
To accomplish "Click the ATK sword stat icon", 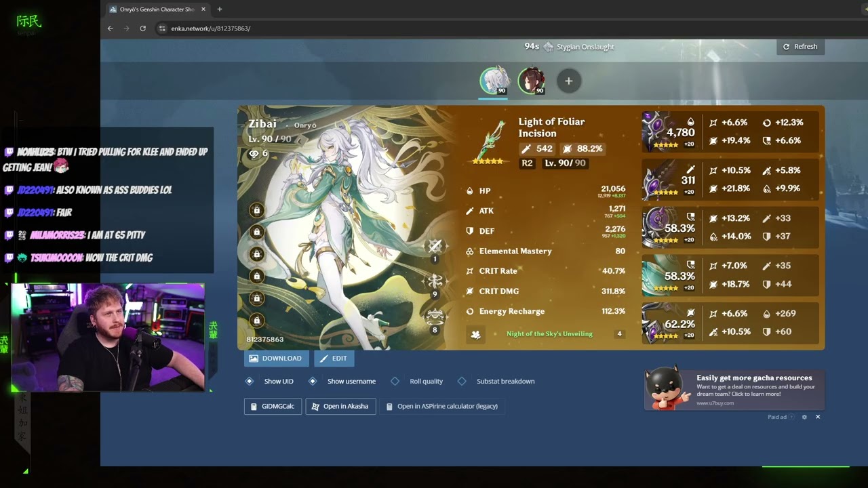I will [469, 211].
